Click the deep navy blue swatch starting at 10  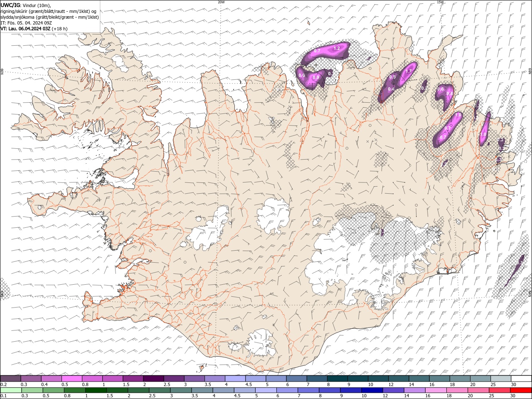click(x=372, y=390)
